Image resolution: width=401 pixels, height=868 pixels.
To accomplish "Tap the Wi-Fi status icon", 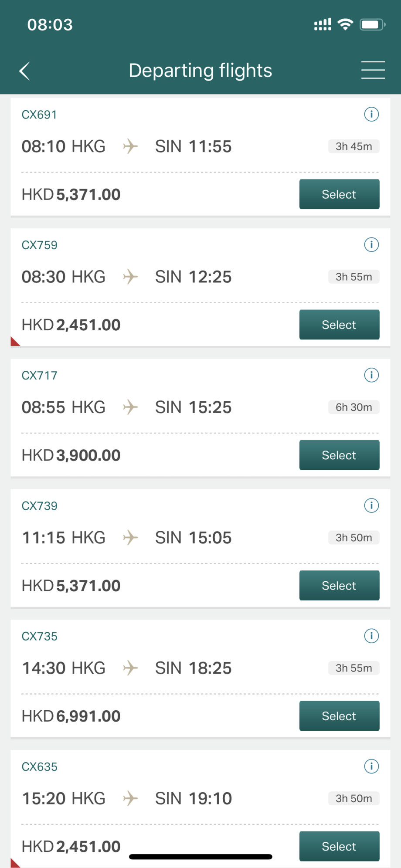I will pos(345,24).
